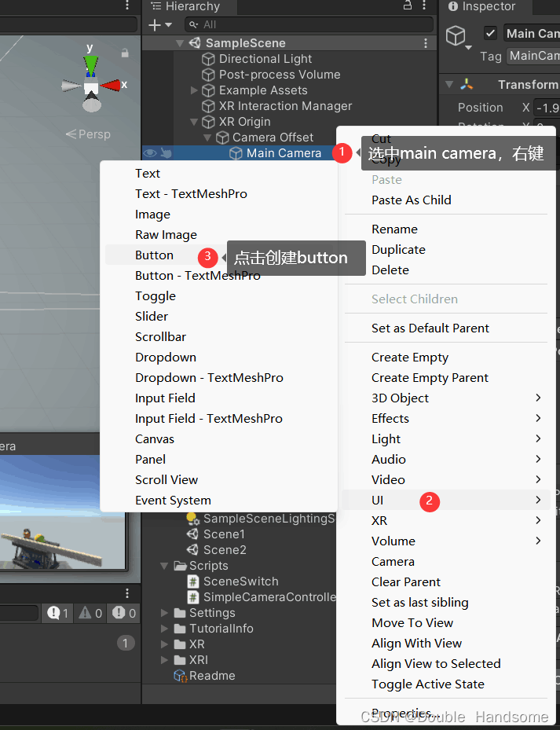Collapse the Camera Offset object
This screenshot has height=730, width=560.
(x=207, y=138)
